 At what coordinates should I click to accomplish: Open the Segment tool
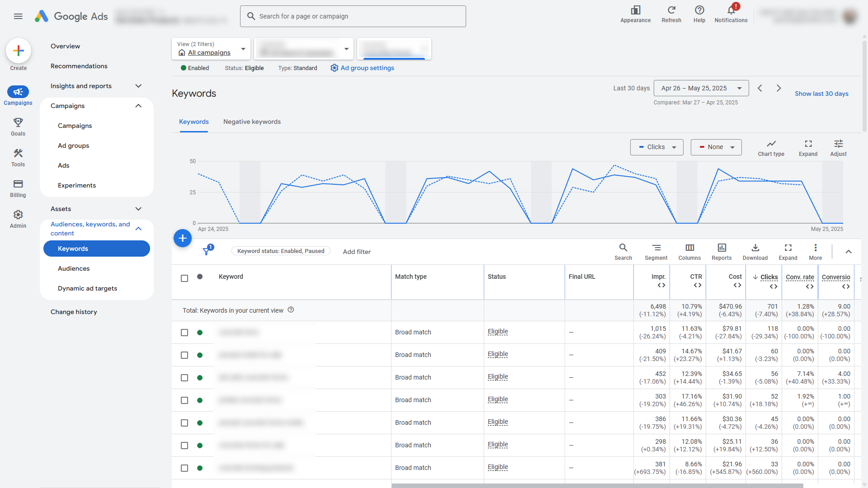[656, 252]
